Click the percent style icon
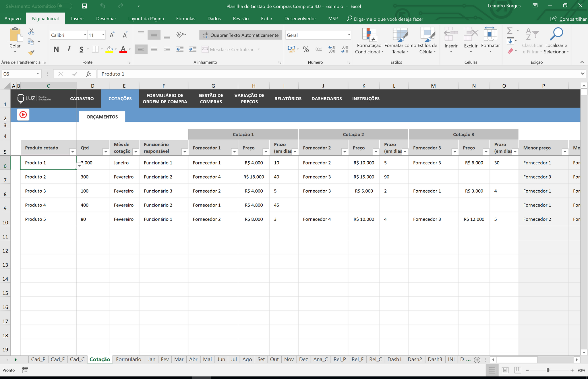Image resolution: width=588 pixels, height=379 pixels. click(x=306, y=49)
